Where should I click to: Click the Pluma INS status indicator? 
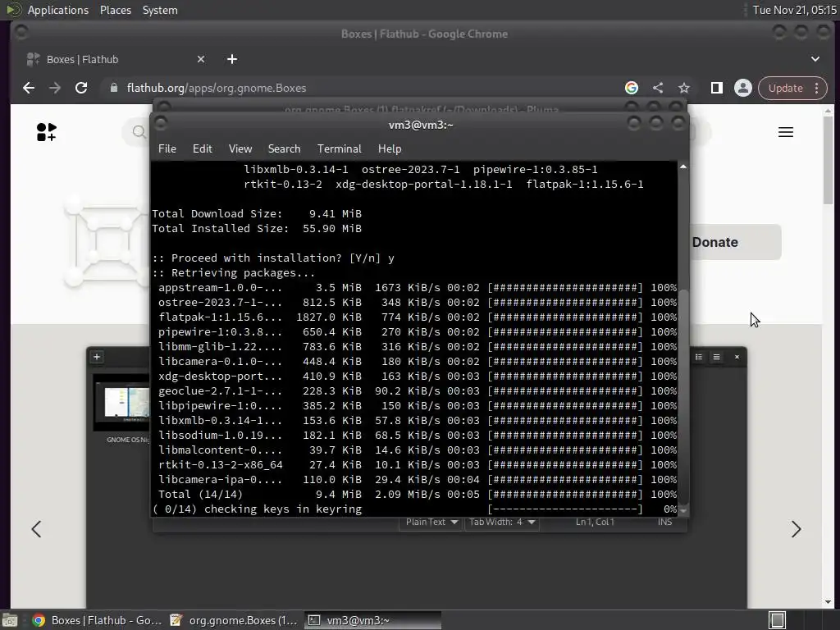[664, 522]
